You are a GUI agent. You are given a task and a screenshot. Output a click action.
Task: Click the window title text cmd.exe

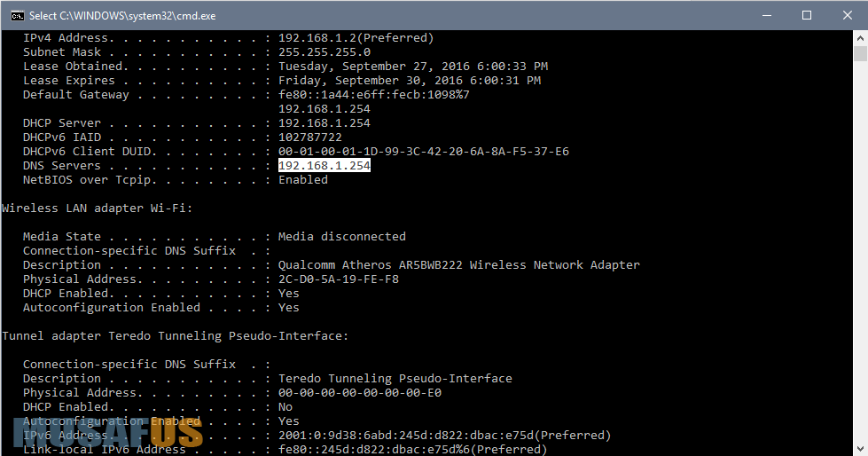click(x=121, y=15)
